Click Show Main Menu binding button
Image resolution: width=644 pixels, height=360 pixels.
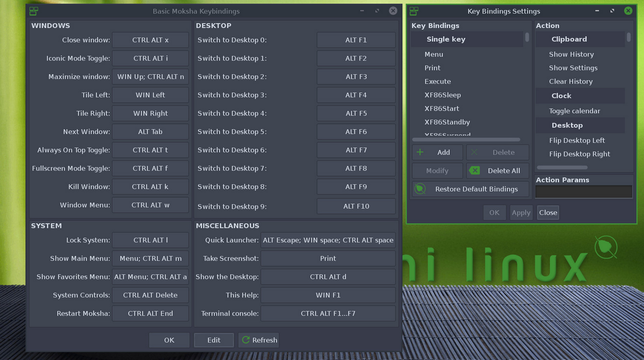150,259
